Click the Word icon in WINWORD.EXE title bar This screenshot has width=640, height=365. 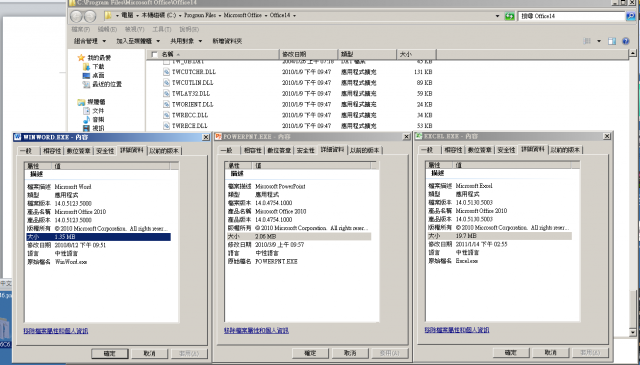[x=18, y=137]
